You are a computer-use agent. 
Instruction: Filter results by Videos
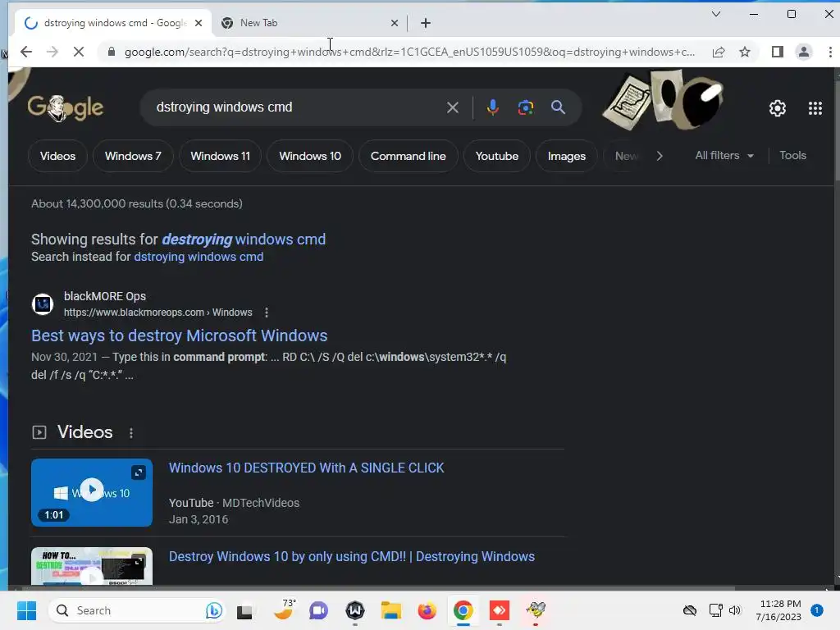[57, 156]
